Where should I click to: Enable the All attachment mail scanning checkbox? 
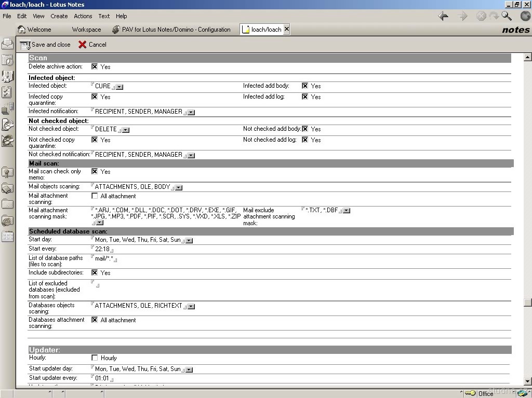point(95,196)
